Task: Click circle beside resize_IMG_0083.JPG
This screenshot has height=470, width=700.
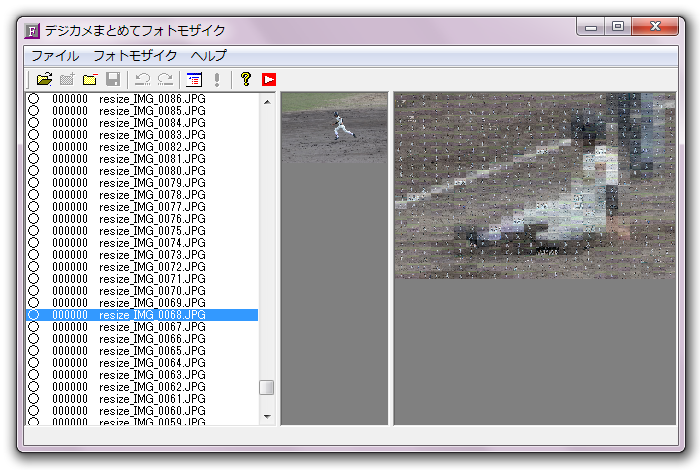Action: (33, 135)
